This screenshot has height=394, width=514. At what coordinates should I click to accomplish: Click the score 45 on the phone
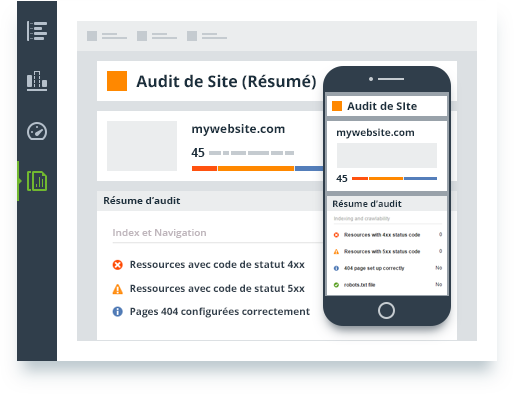click(x=342, y=179)
